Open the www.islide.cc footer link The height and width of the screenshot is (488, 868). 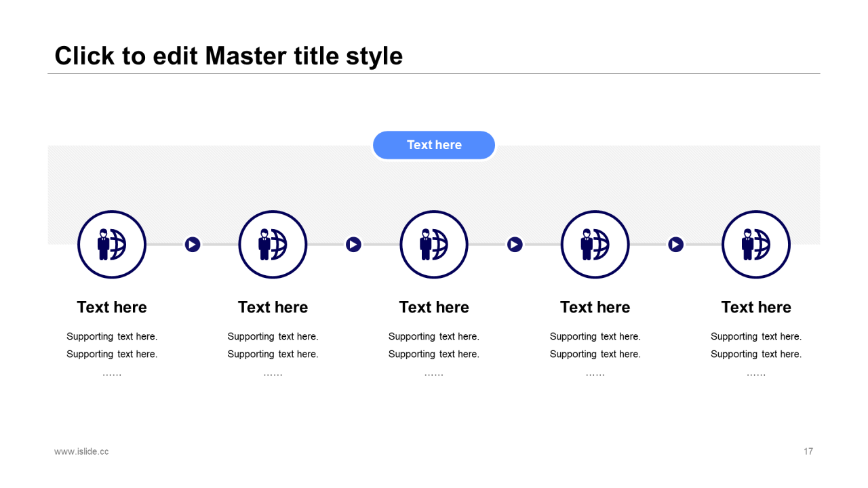[81, 451]
